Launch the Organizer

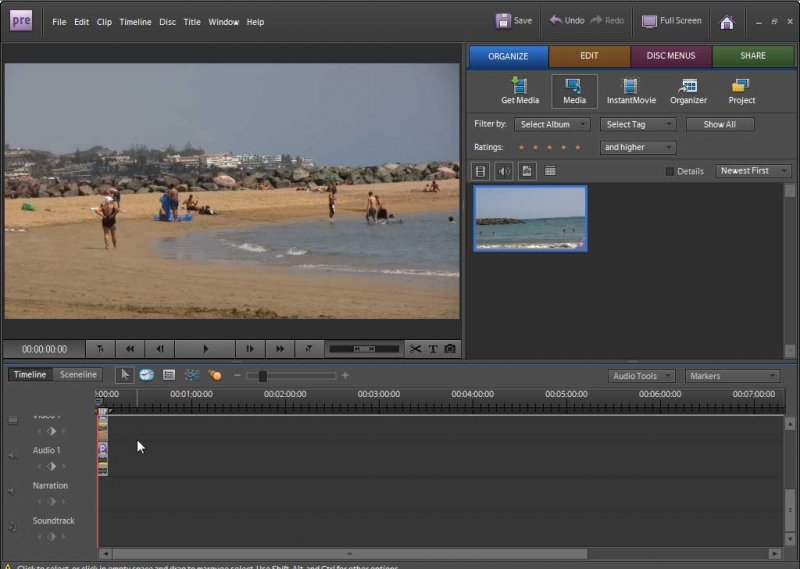click(688, 91)
